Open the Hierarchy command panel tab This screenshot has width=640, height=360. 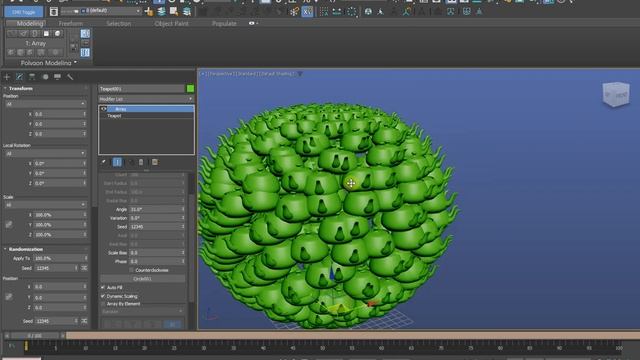point(32,77)
